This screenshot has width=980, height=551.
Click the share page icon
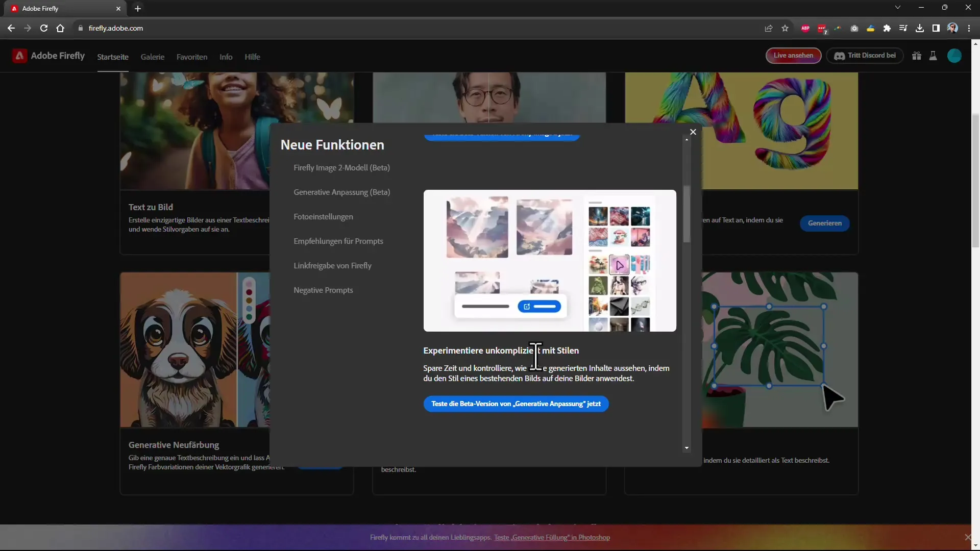pos(768,28)
